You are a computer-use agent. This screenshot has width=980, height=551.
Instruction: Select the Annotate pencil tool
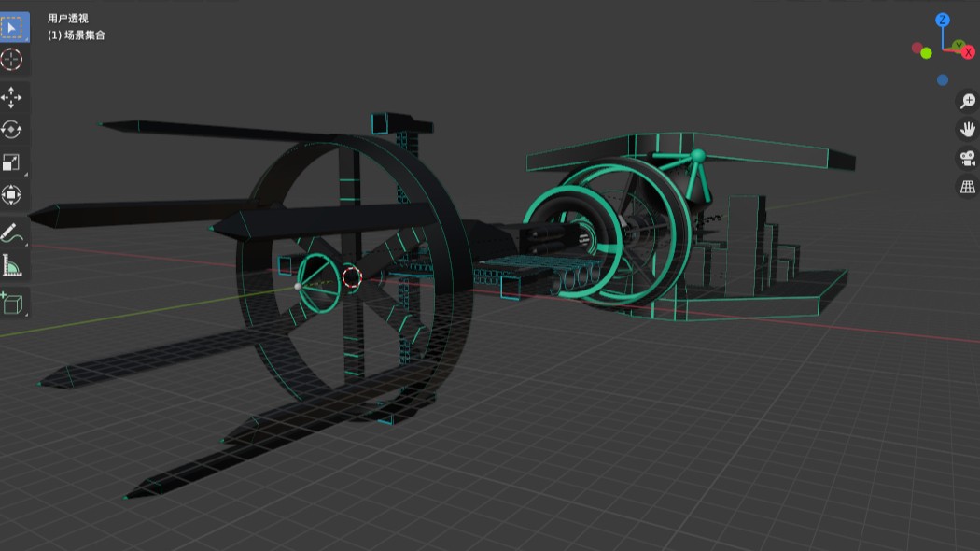pyautogui.click(x=12, y=233)
